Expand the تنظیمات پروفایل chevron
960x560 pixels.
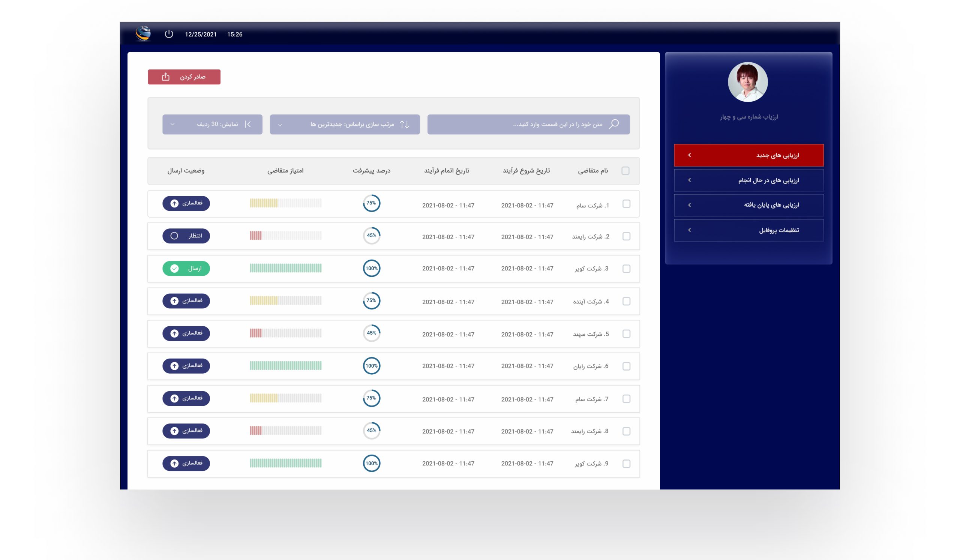click(x=690, y=230)
